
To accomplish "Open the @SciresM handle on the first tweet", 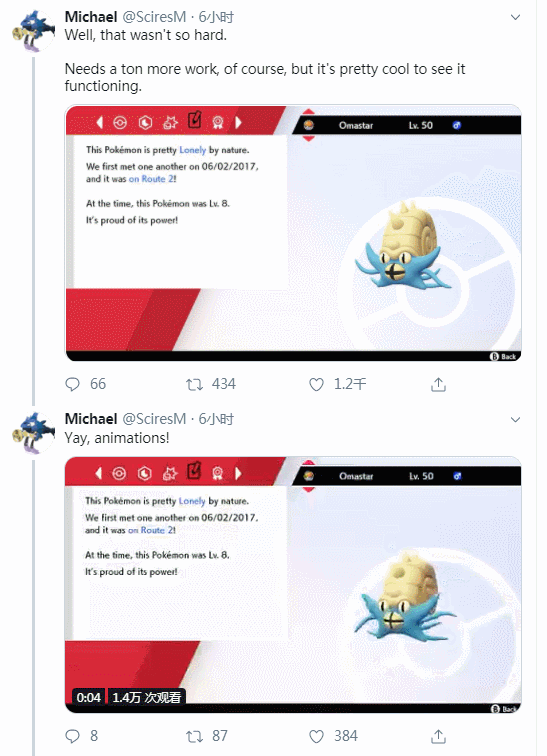I will click(154, 17).
